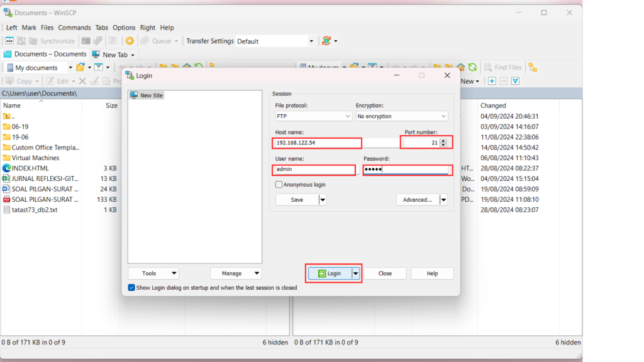The image size is (644, 362).
Task: Enable the Anonymous login checkbox
Action: (x=279, y=185)
